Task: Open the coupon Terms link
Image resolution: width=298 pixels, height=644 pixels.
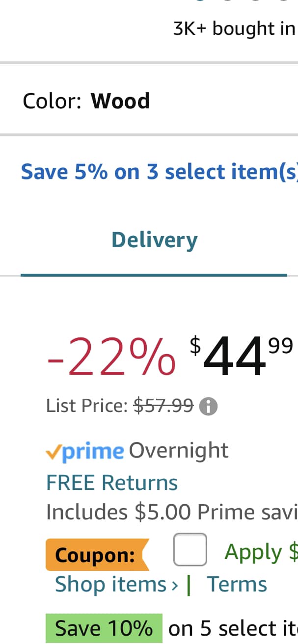Action: [x=237, y=584]
